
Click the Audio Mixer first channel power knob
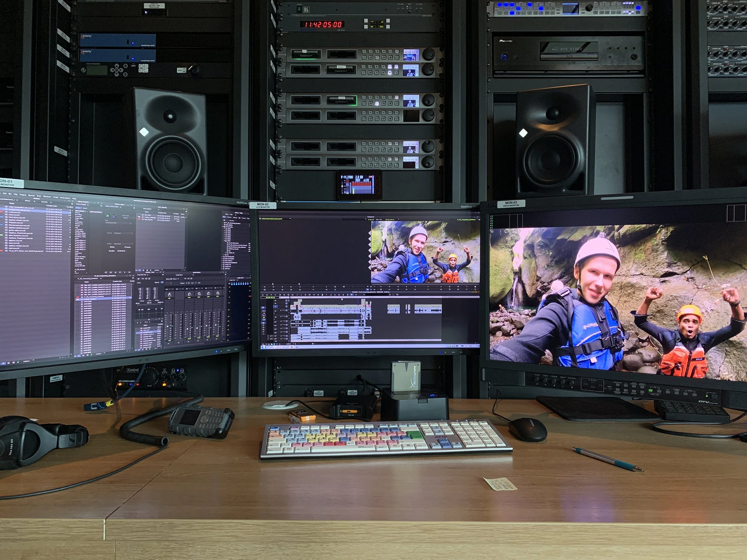point(169,294)
